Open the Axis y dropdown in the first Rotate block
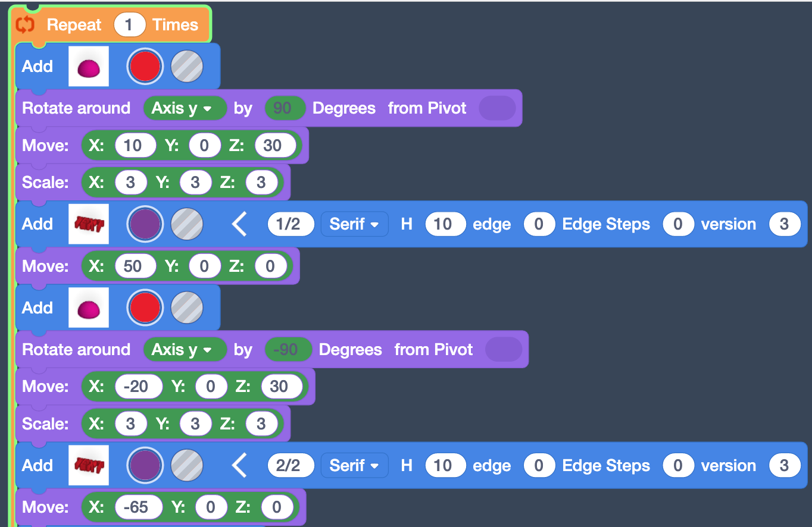 185,108
